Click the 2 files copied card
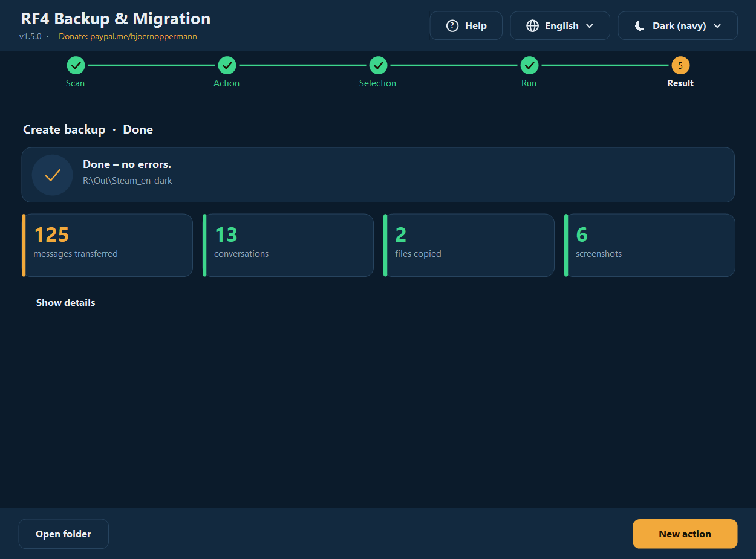The width and height of the screenshot is (756, 559). [x=469, y=245]
